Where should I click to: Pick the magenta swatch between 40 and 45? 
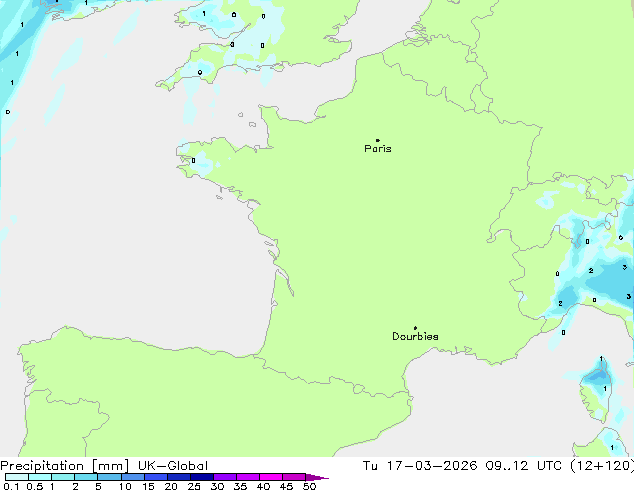pyautogui.click(x=271, y=477)
